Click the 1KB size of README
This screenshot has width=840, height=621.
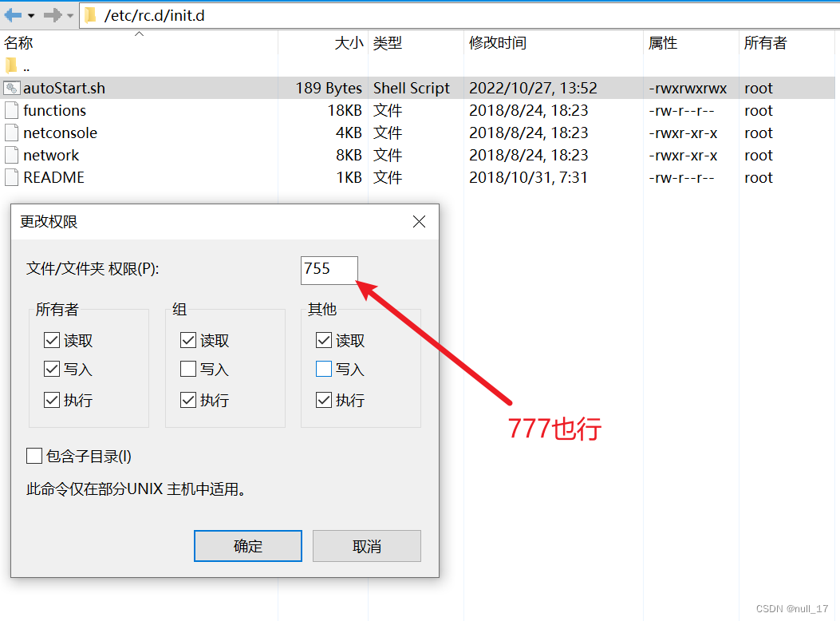pyautogui.click(x=349, y=177)
